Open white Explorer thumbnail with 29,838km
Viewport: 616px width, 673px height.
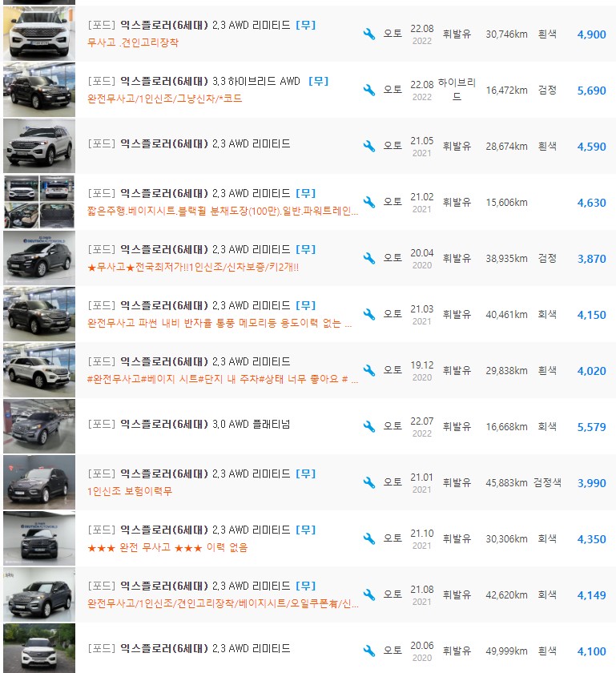pos(39,370)
